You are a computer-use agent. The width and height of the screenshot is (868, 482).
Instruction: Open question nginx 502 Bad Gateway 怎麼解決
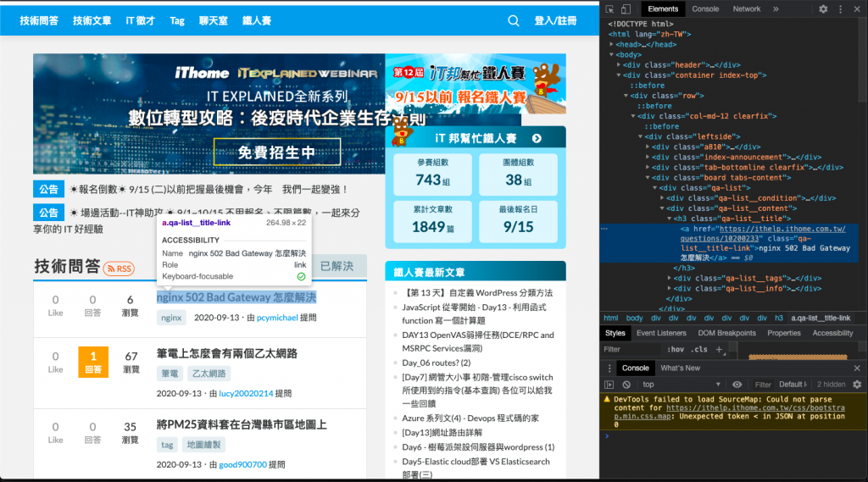[x=236, y=297]
